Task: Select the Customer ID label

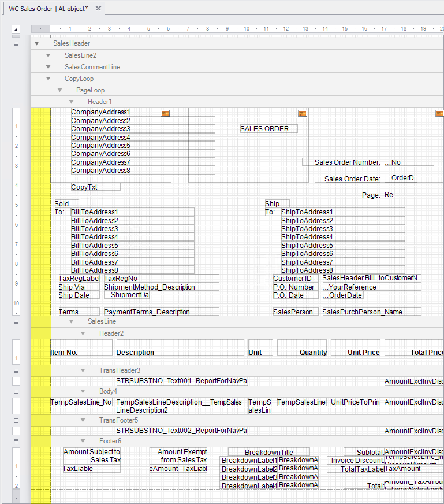Action: (x=296, y=279)
